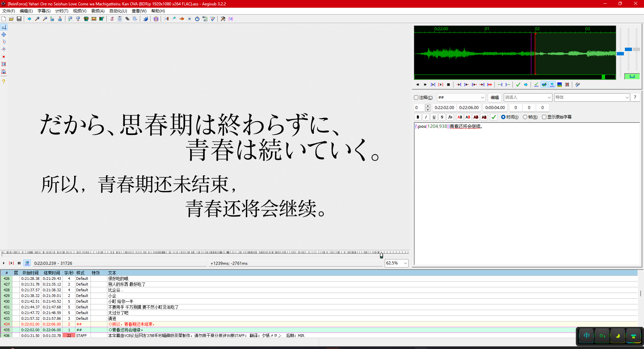Open Options hammer and wrench icon
Screen dimensions: 644x349
tap(223, 19)
